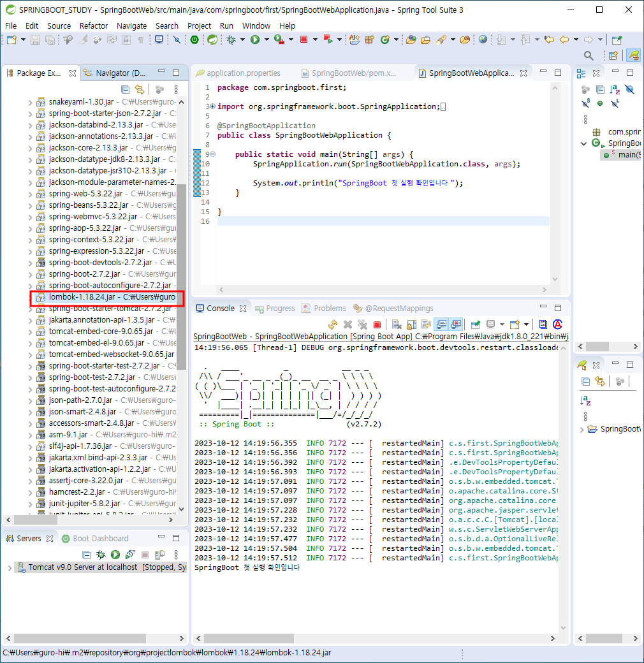Click Pin Console icon
This screenshot has width=644, height=663.
pos(475,324)
